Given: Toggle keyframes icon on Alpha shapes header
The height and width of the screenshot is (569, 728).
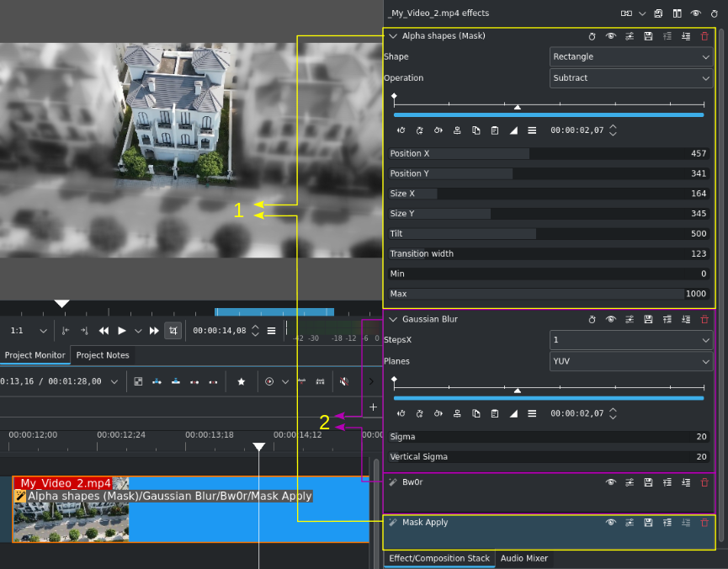Looking at the screenshot, I should coord(592,36).
